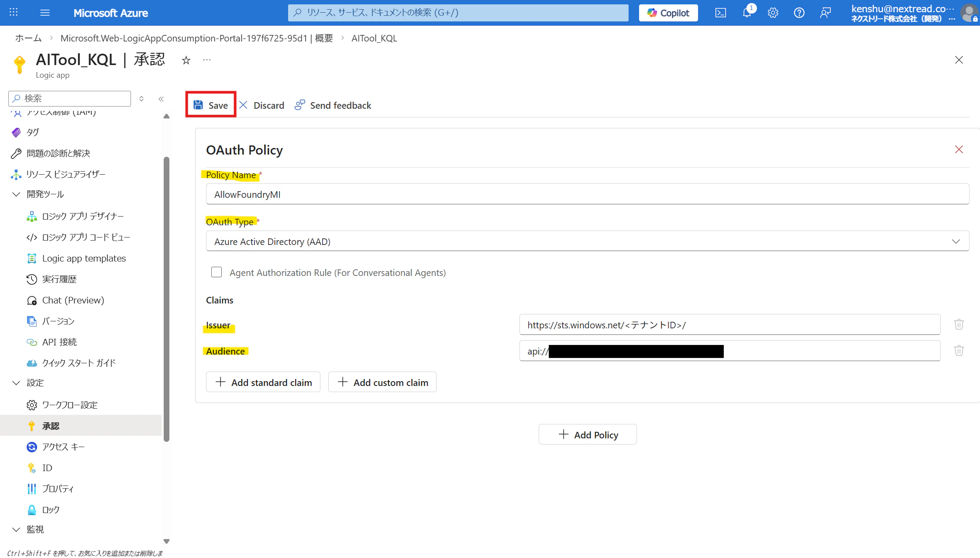Screen dimensions: 980x558
Task: Open アクセス キー in sidebar
Action: coord(63,447)
